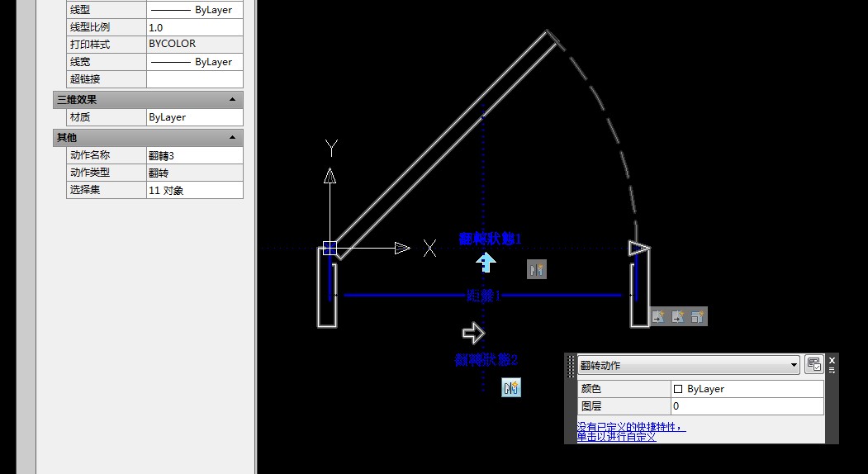
Task: Click the triangular grip at the arc end
Action: [638, 248]
